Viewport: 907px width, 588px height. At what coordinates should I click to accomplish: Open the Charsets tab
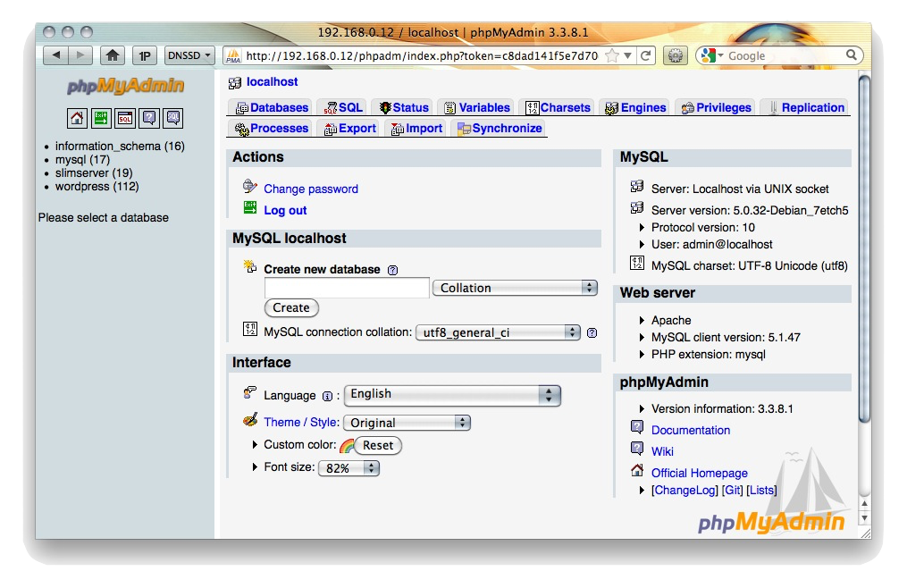[558, 107]
